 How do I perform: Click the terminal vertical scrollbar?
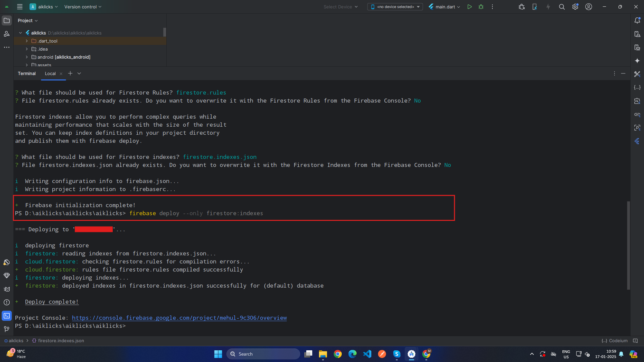628,245
